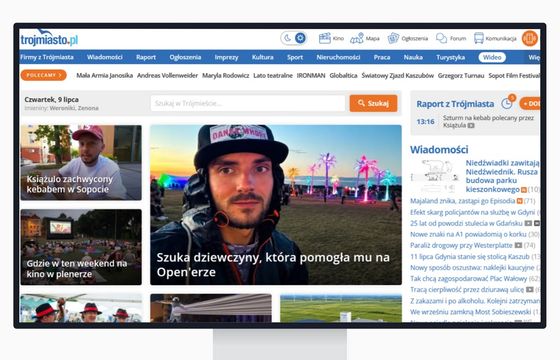Select the Kultura menu item
560x360 pixels.
pyautogui.click(x=262, y=57)
